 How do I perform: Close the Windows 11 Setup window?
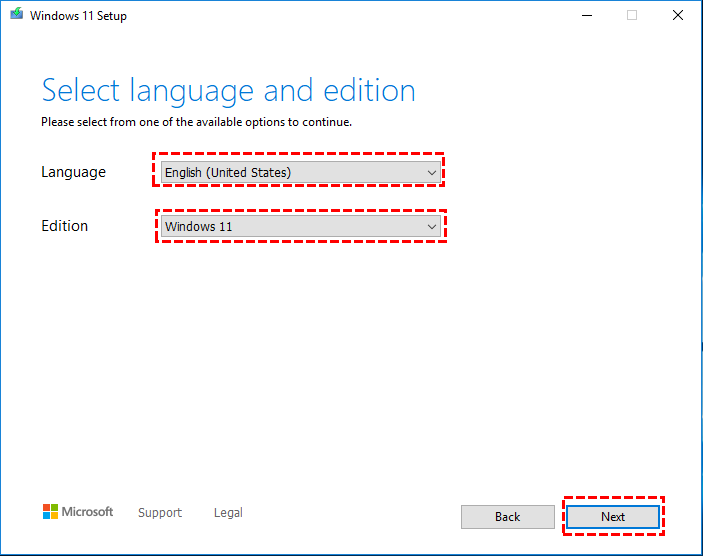point(677,15)
